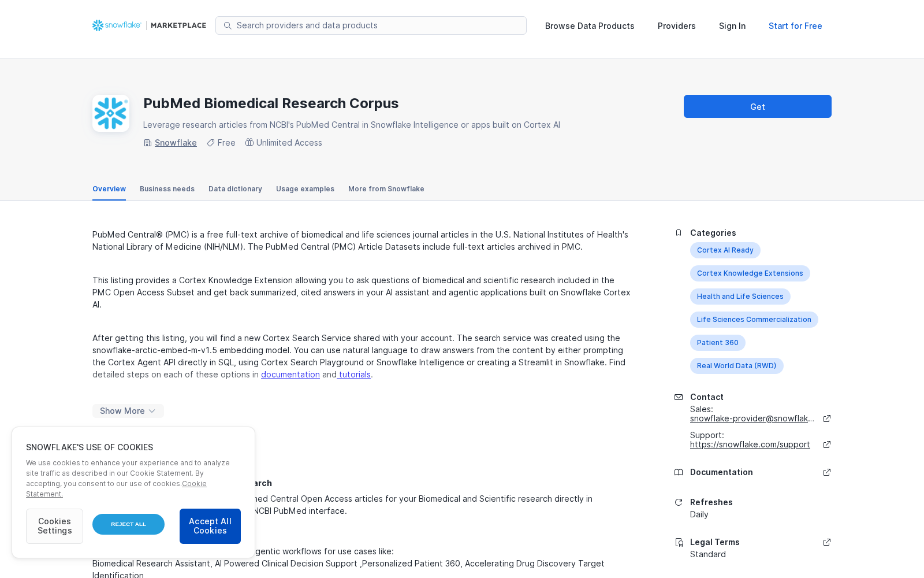The image size is (924, 578).
Task: Open Cookies Settings
Action: click(x=54, y=526)
